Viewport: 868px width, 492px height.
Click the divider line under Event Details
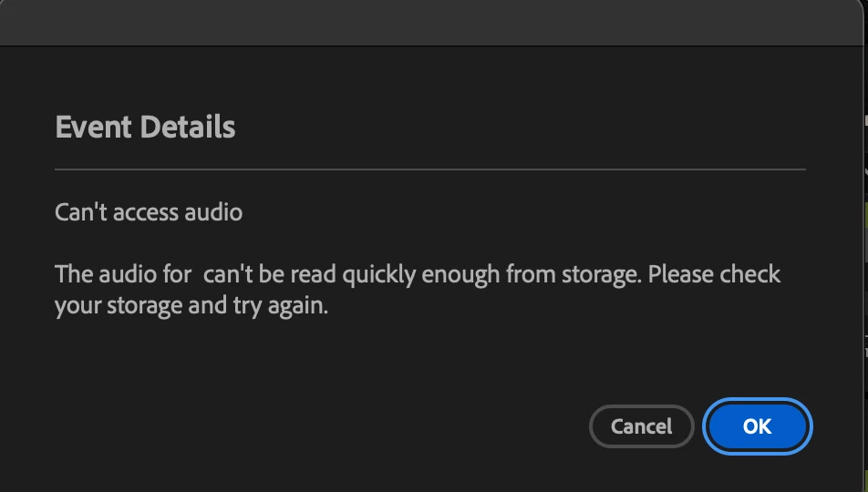pyautogui.click(x=430, y=169)
